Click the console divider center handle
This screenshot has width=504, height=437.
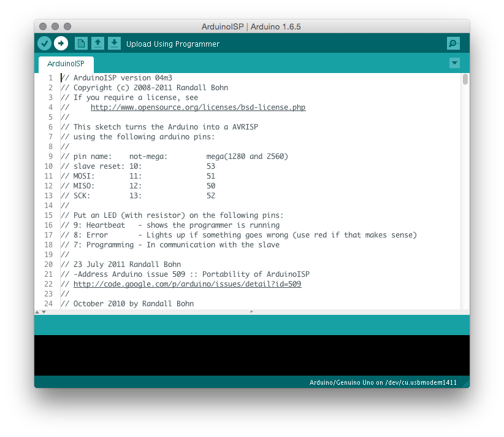click(x=251, y=312)
